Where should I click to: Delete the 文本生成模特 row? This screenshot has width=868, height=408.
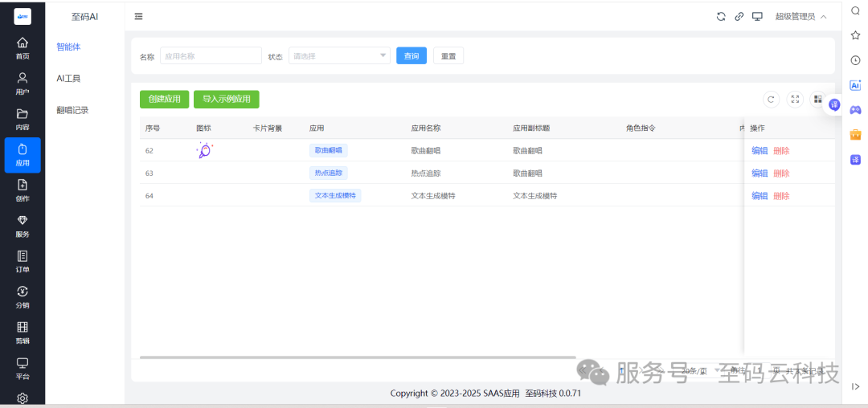pyautogui.click(x=782, y=196)
